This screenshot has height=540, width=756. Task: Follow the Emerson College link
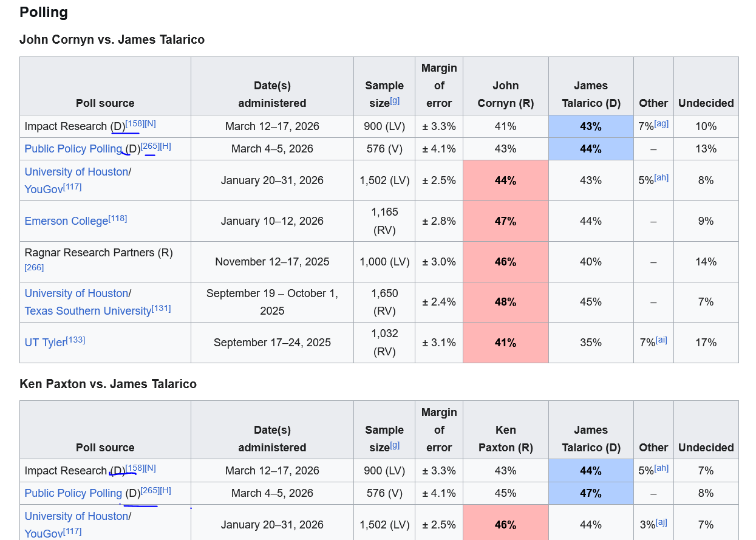pos(66,221)
